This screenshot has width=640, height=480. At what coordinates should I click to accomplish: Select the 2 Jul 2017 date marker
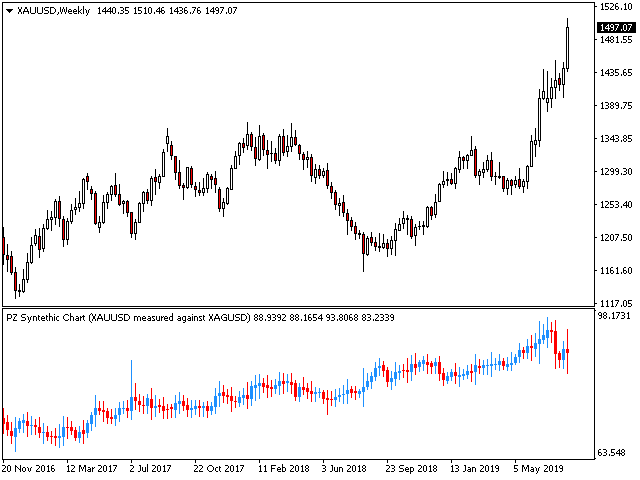pyautogui.click(x=153, y=468)
